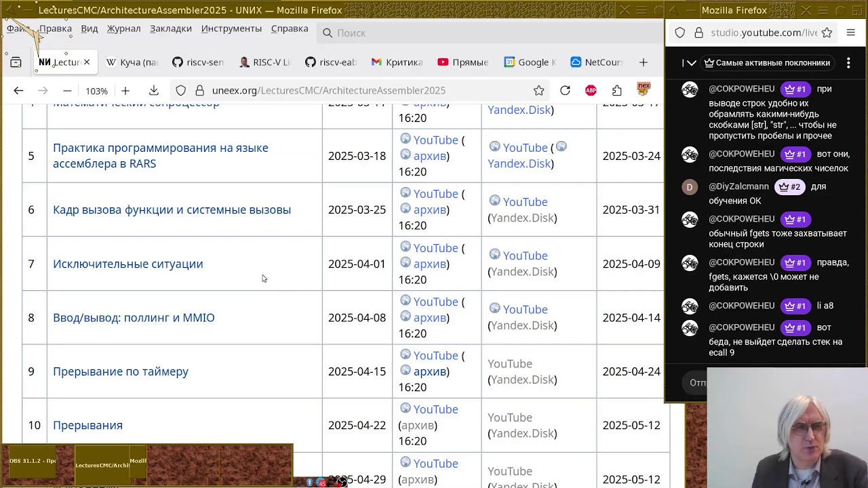Open the Справка menu
868x488 pixels.
point(290,28)
